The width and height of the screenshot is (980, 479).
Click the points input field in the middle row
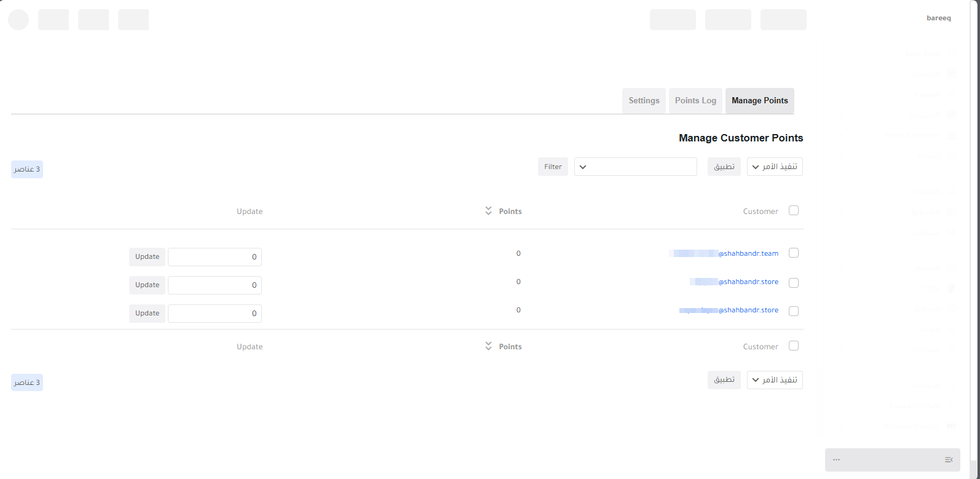[x=215, y=285]
